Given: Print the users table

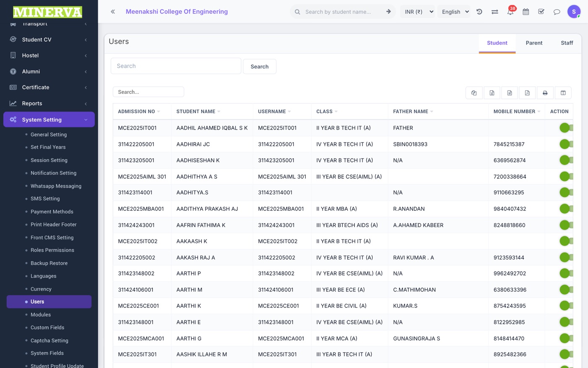Looking at the screenshot, I should [545, 93].
